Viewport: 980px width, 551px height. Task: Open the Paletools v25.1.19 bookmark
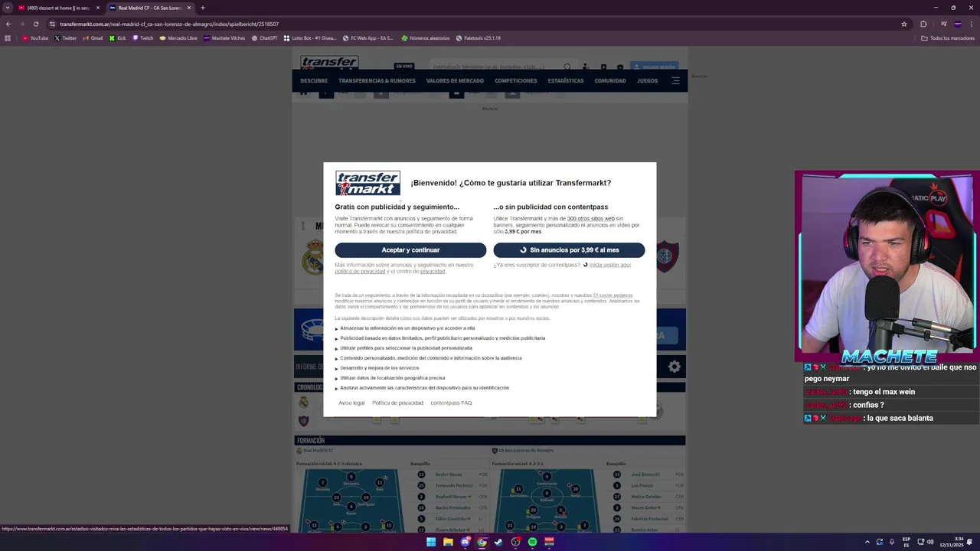[479, 37]
